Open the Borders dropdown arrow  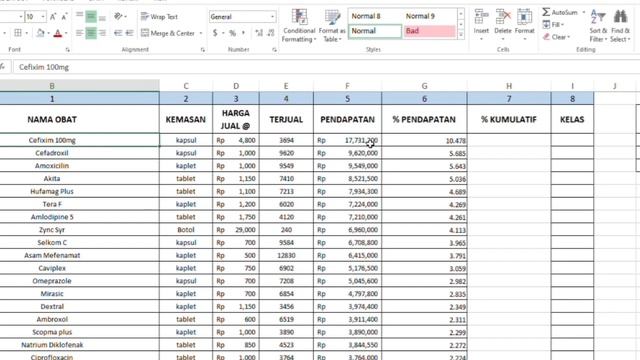[27, 33]
